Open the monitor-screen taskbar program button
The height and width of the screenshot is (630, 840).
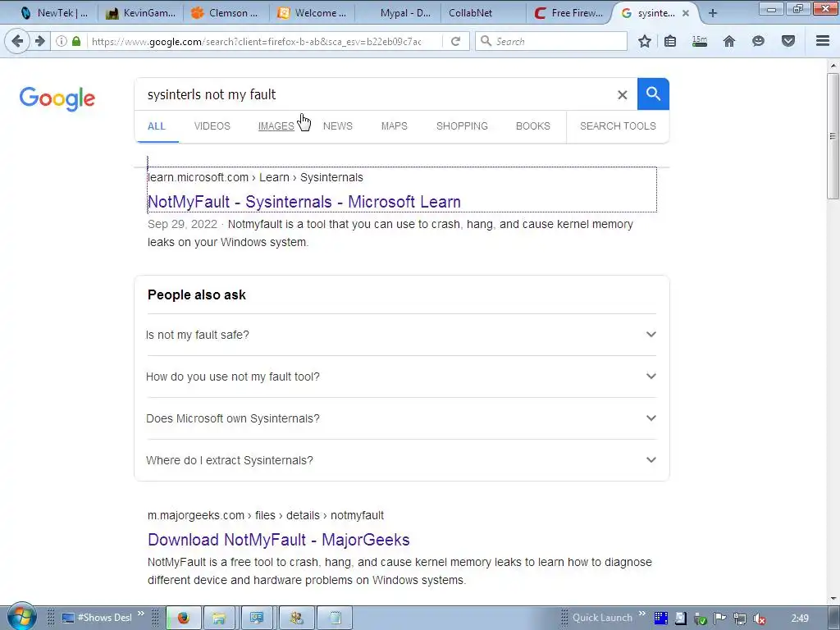point(257,618)
